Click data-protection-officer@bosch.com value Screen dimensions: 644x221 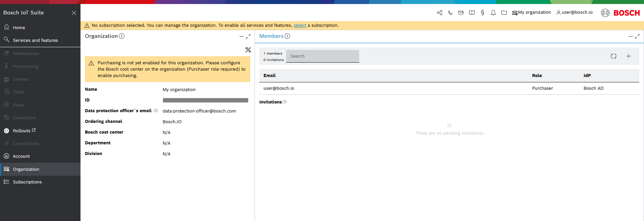pyautogui.click(x=199, y=111)
